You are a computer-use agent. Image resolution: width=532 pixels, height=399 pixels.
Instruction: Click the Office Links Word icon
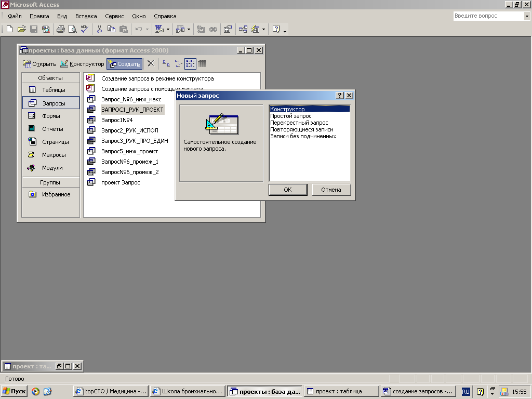159,29
